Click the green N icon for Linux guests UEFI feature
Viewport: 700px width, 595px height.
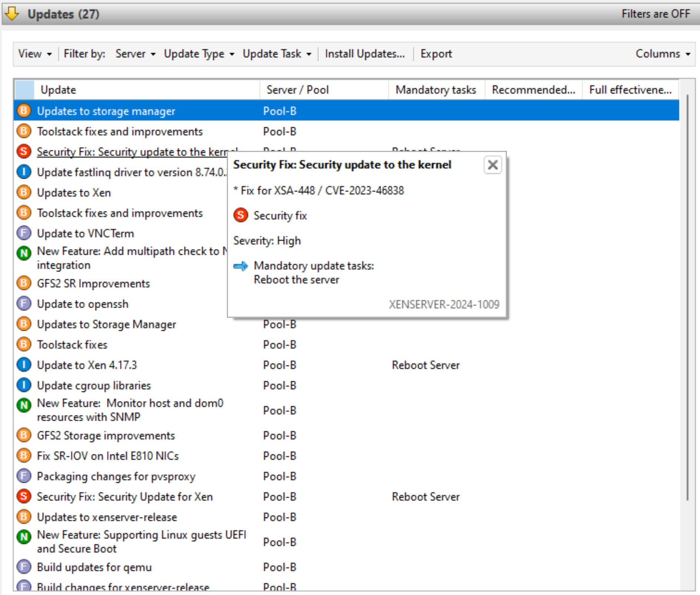[24, 537]
